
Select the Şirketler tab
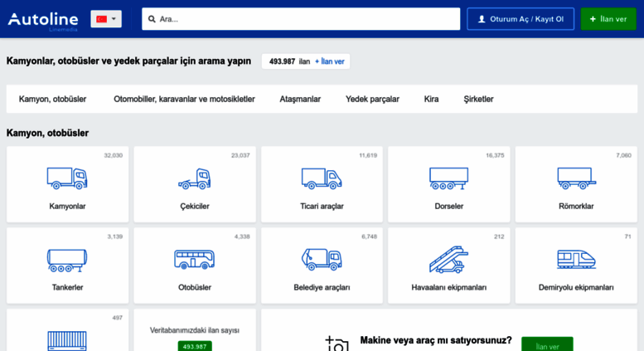478,99
